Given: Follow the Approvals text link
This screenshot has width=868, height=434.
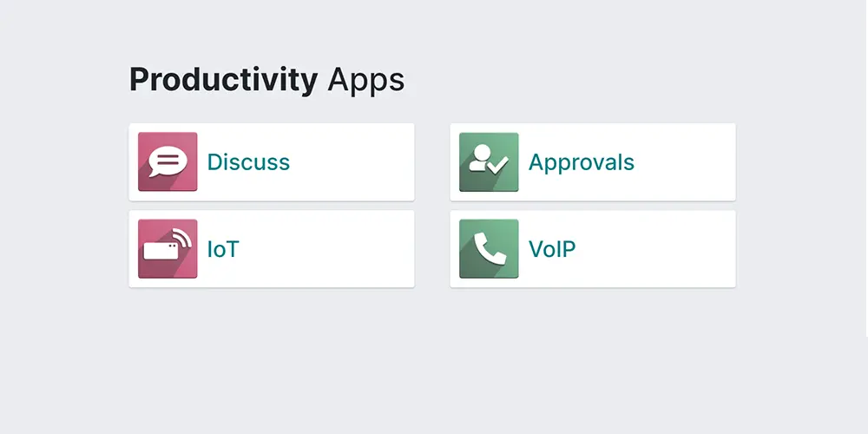Looking at the screenshot, I should (x=582, y=162).
